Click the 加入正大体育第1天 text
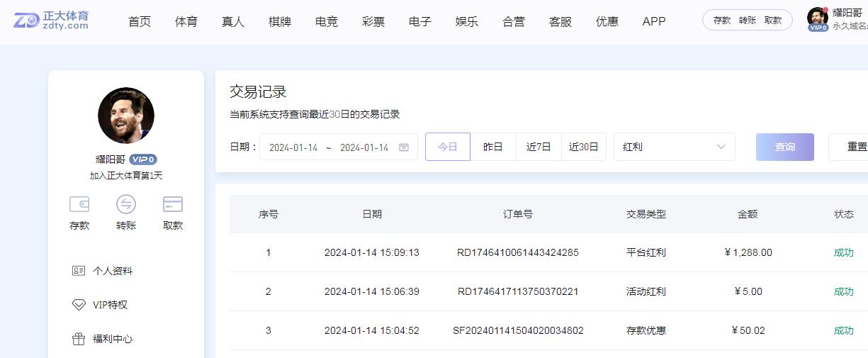 [x=126, y=176]
